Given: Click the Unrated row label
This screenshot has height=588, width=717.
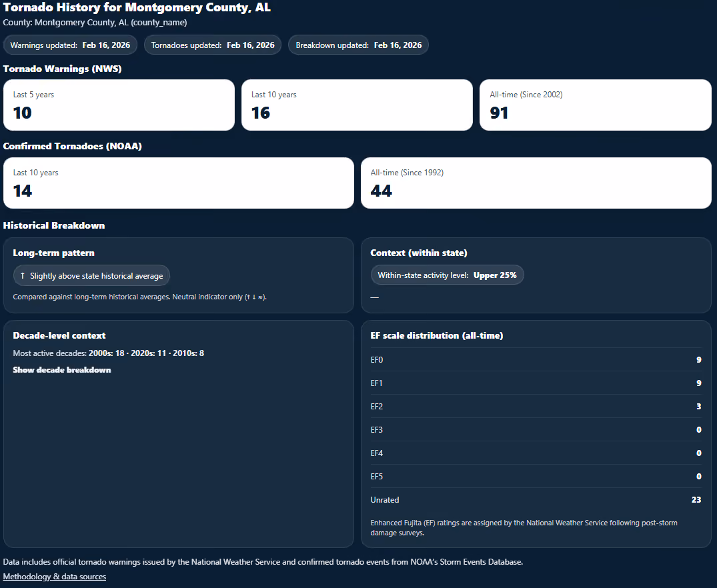Looking at the screenshot, I should coord(385,500).
